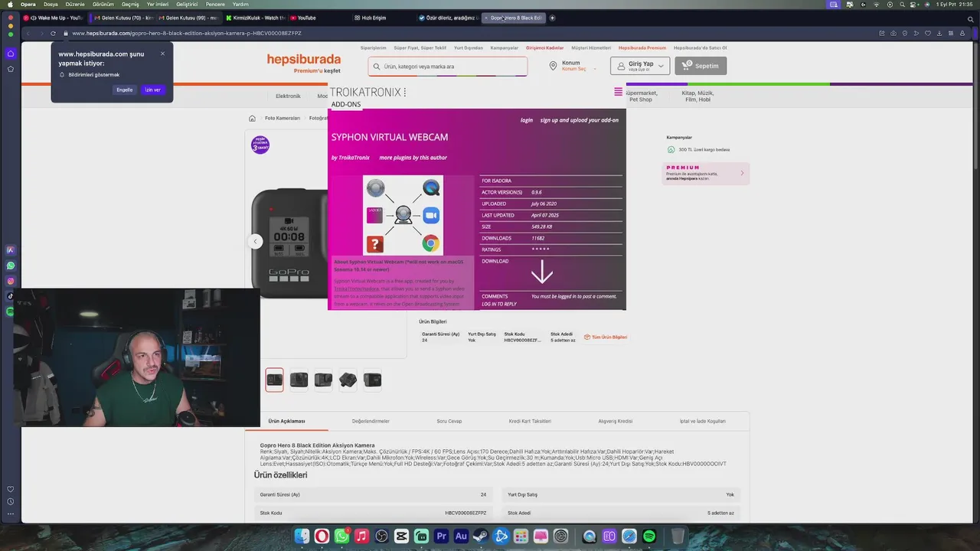
Task: Click the Hepsiburada Premium link
Action: 642,47
